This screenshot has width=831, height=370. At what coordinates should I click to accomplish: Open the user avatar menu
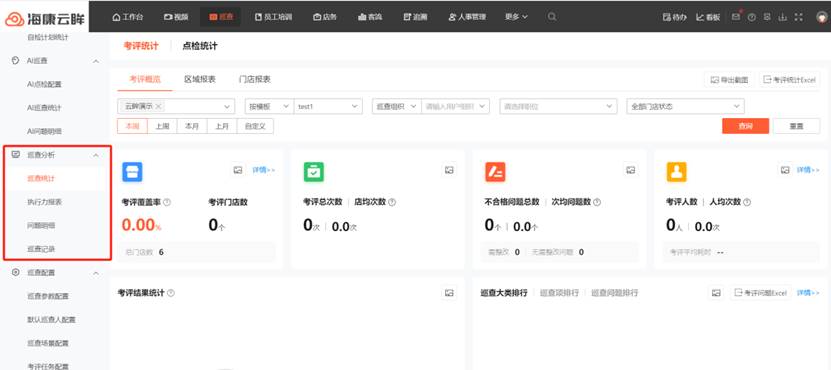[x=822, y=17]
